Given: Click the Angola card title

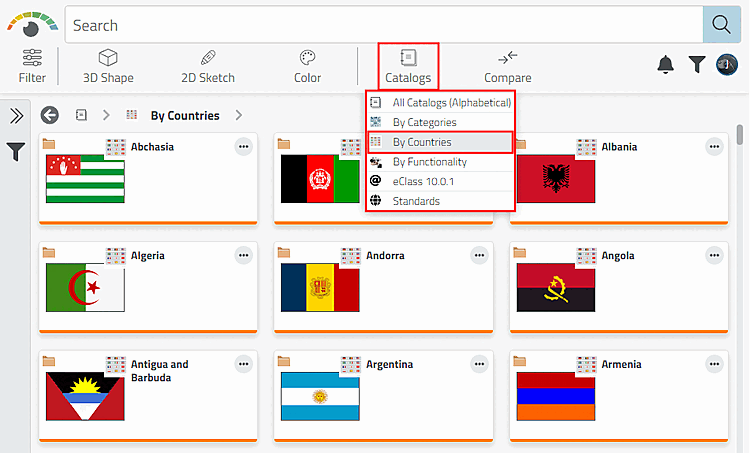Looking at the screenshot, I should pos(618,255).
